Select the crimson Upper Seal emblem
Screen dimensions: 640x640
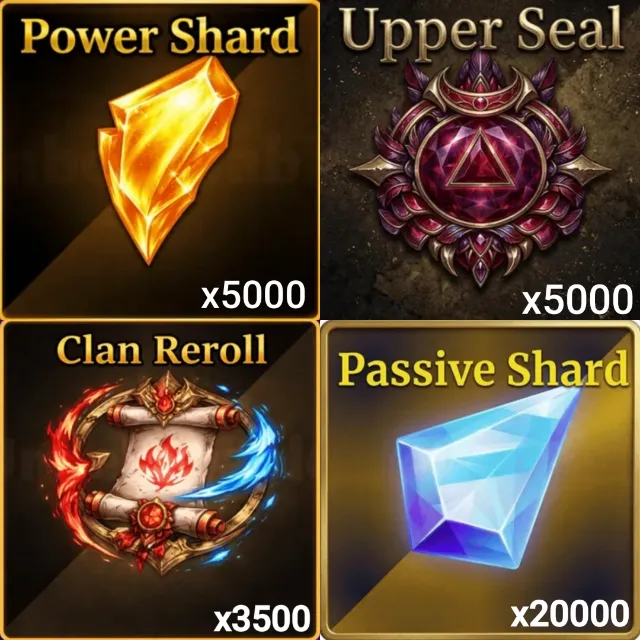pyautogui.click(x=480, y=168)
